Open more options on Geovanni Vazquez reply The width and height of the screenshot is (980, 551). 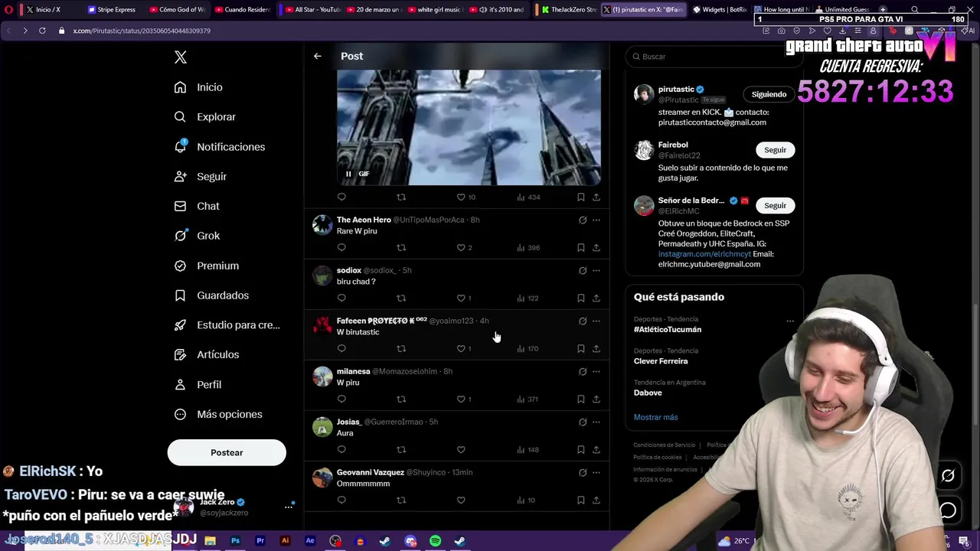[596, 472]
